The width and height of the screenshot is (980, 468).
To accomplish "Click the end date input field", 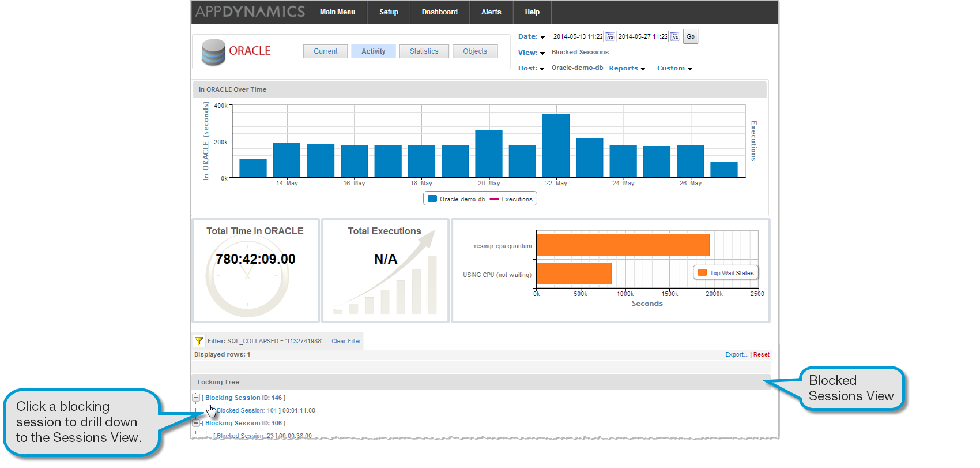I will [x=643, y=36].
